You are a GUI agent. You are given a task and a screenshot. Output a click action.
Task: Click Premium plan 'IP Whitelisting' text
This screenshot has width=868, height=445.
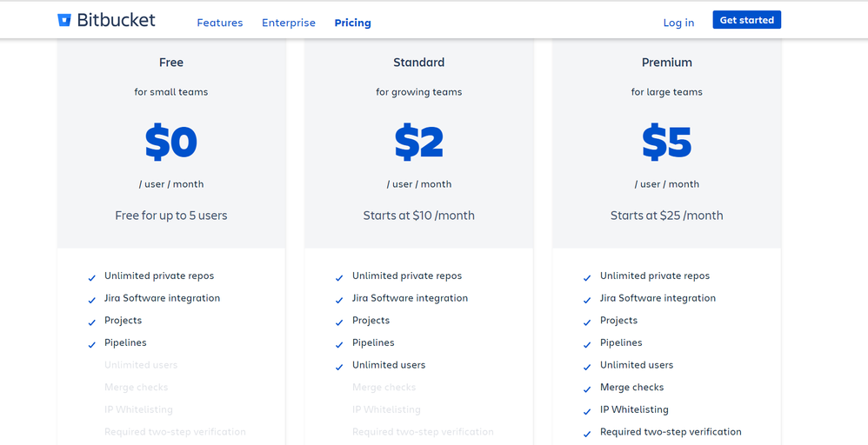click(x=634, y=409)
